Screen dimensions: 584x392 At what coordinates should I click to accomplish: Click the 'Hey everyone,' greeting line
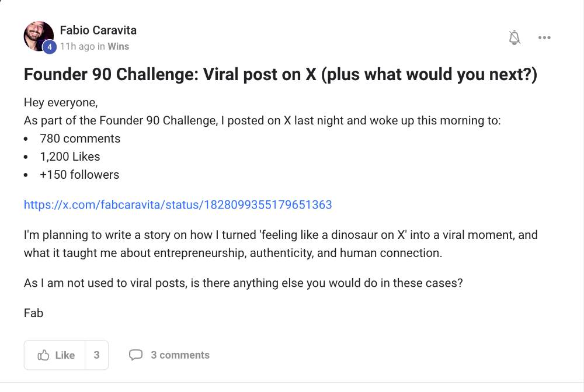[61, 102]
